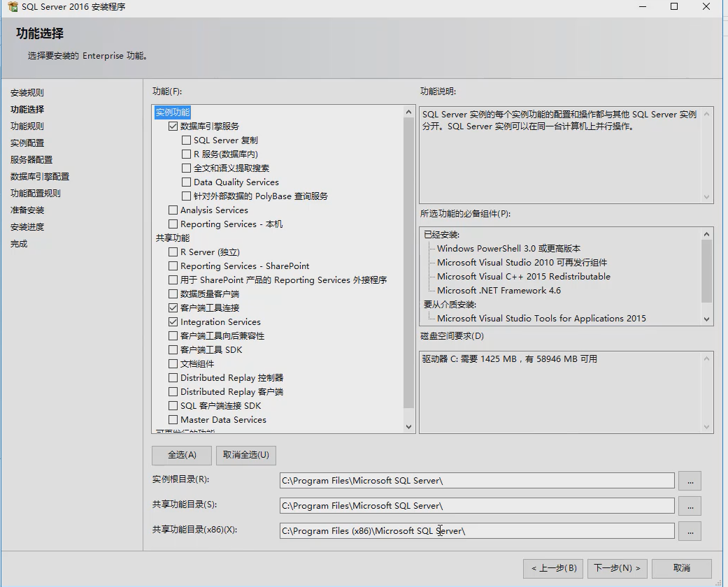The height and width of the screenshot is (587, 728).
Task: Check Reporting Services - SharePoint checkbox
Action: [x=173, y=266]
